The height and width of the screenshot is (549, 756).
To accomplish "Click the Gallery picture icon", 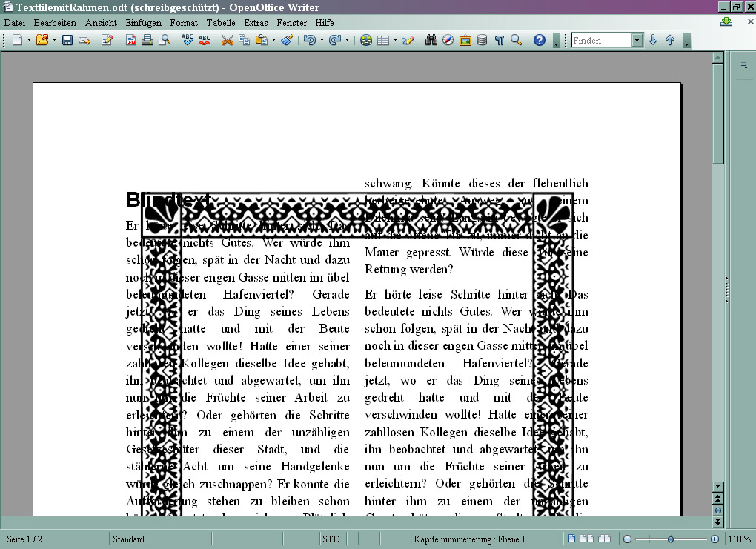I will click(465, 41).
